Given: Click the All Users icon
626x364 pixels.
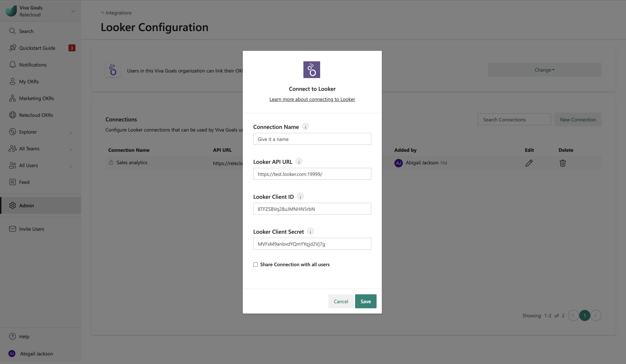Looking at the screenshot, I should pos(12,165).
